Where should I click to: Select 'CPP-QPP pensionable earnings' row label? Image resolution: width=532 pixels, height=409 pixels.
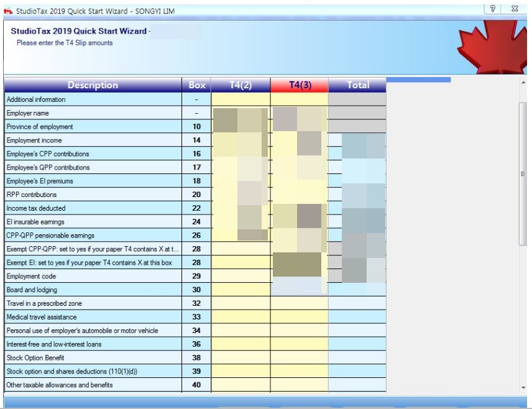coord(50,235)
